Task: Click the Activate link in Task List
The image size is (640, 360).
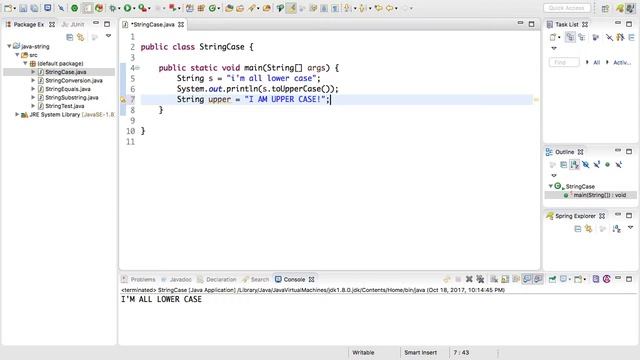Action: [622, 62]
